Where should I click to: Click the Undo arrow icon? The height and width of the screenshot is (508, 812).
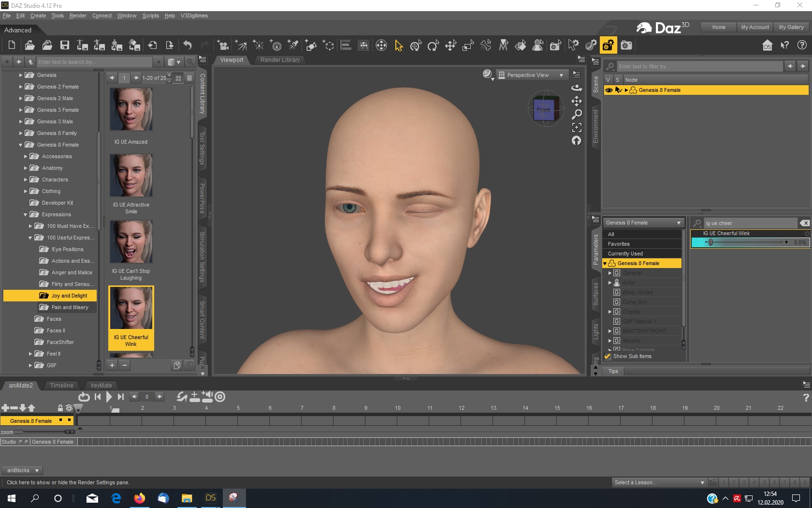point(188,45)
